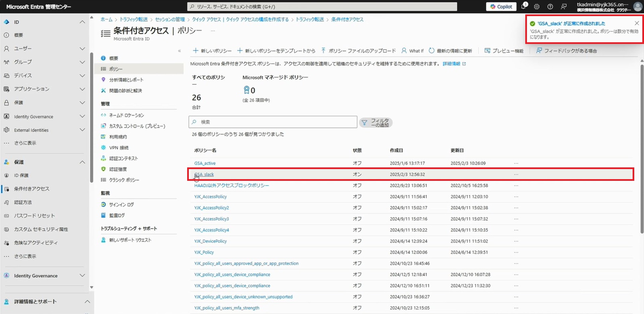Open more options for YJK_Policy row
Screen dimensions: 644x314
click(516, 252)
